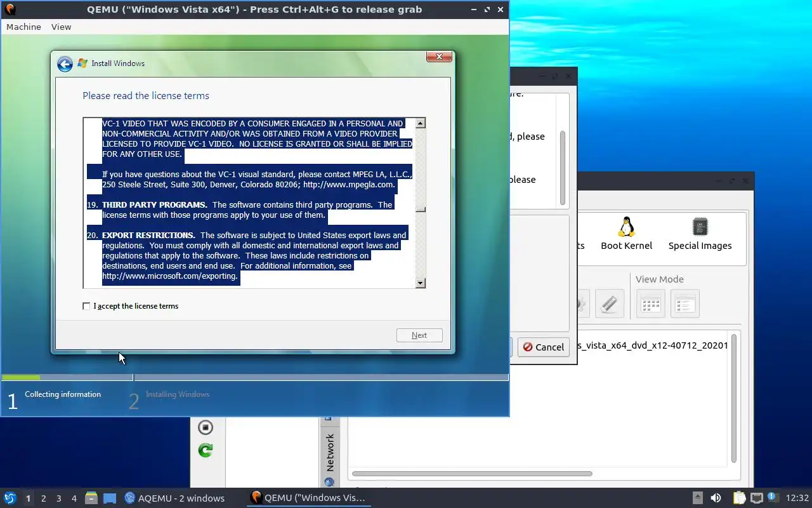Open the Lubuntu start menu

(x=10, y=498)
